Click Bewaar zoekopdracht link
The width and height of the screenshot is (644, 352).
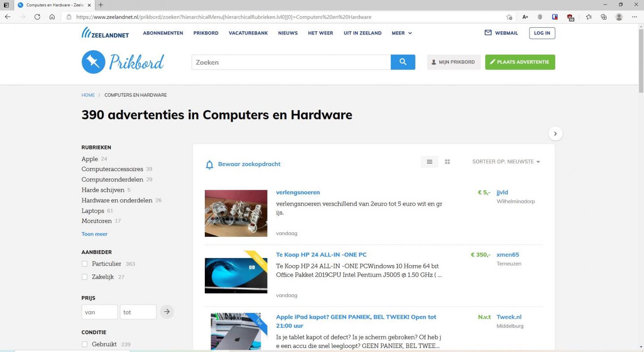(249, 164)
